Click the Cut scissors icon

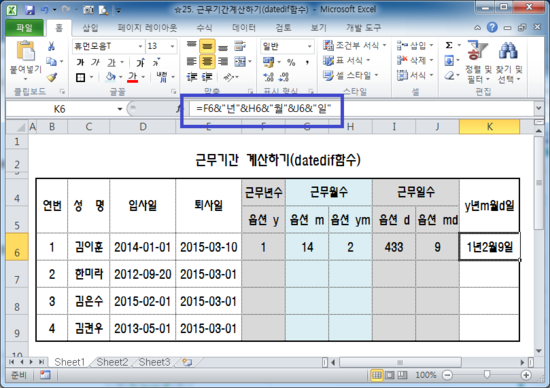click(52, 46)
